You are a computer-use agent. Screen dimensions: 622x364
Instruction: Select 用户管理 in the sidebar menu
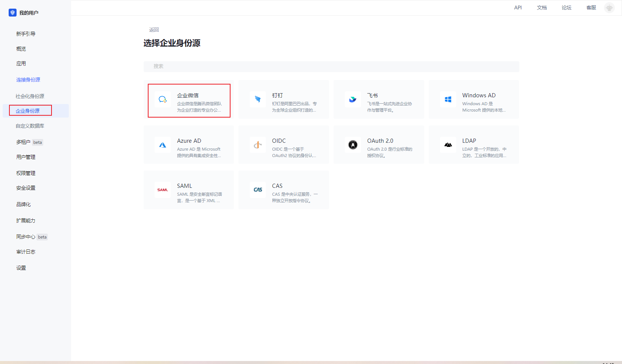26,157
